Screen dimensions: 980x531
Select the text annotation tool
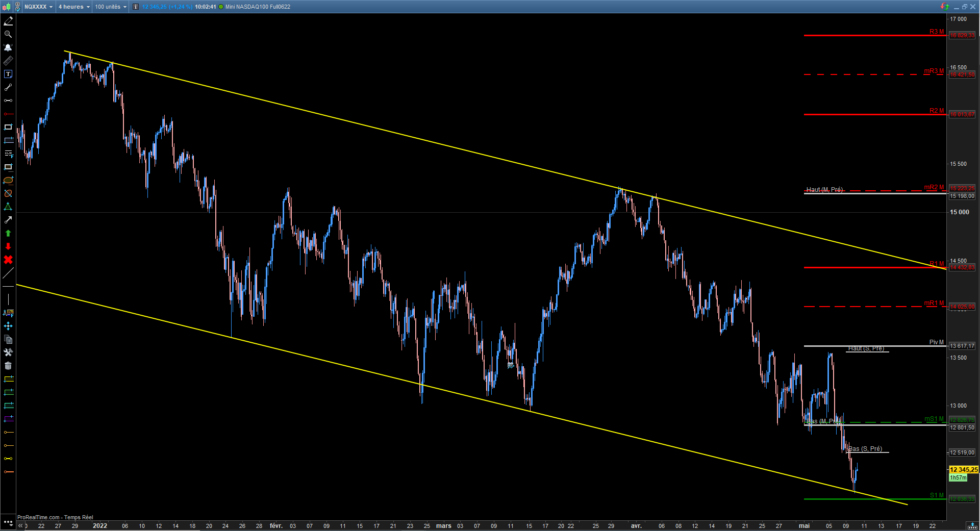[x=8, y=74]
